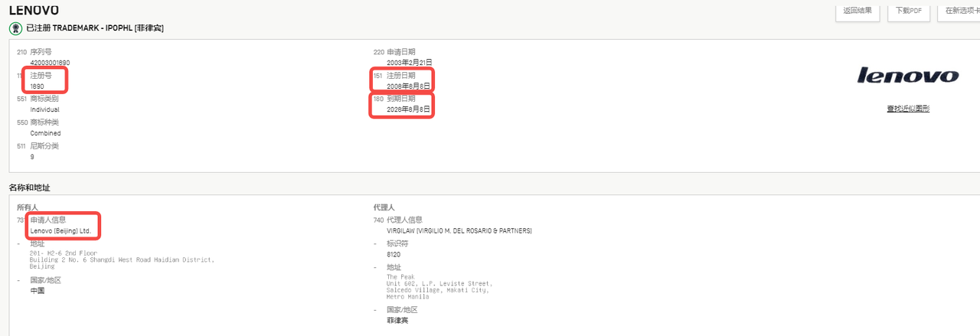Viewport: 980px width, 336px height.
Task: Click registration number value 1890
Action: pos(38,86)
